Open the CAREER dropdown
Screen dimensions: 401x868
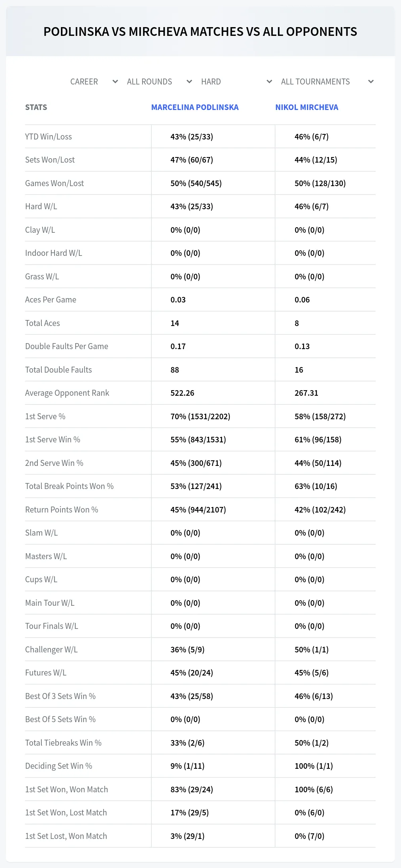94,82
